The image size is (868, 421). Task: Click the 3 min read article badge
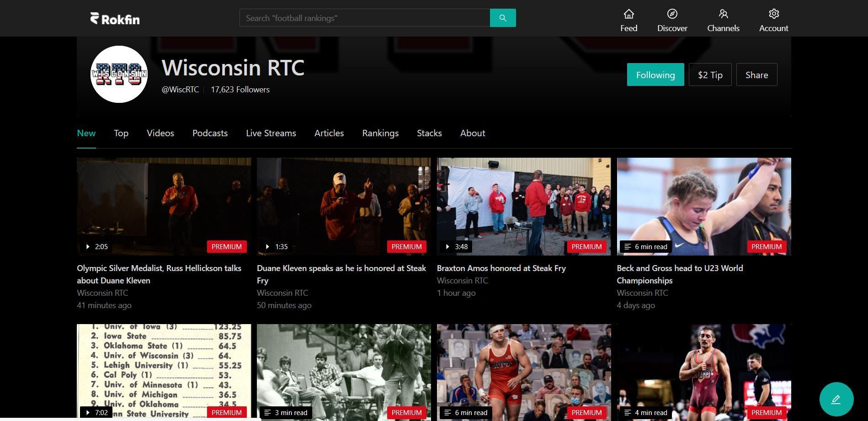click(286, 412)
